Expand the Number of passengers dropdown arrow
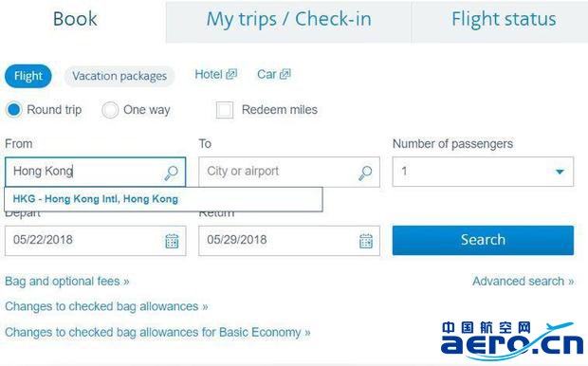Screen dimensions: 588x366 [560, 172]
